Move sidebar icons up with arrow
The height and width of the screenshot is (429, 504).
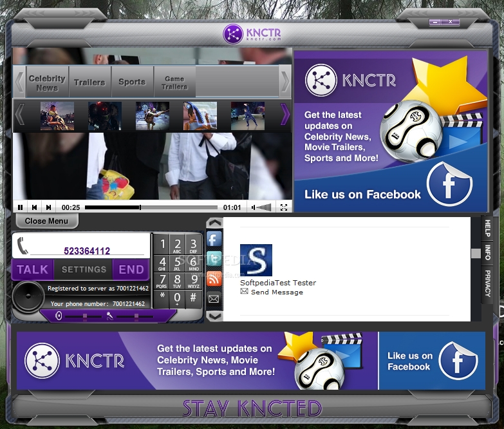pos(215,222)
